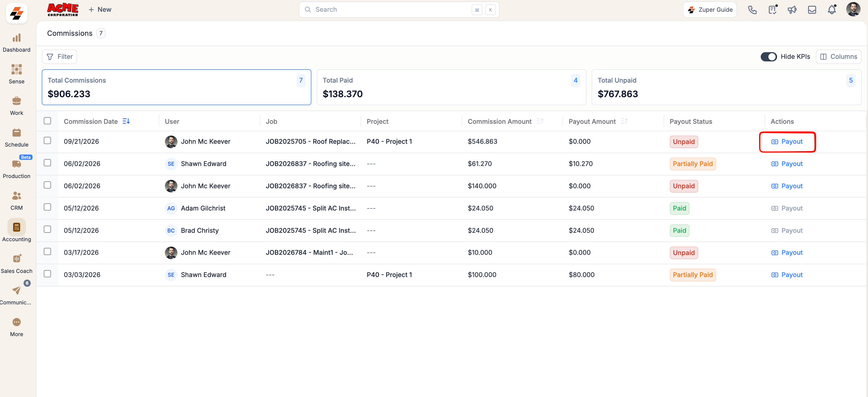
Task: Click Payout for the $140.000 commission
Action: click(x=787, y=186)
